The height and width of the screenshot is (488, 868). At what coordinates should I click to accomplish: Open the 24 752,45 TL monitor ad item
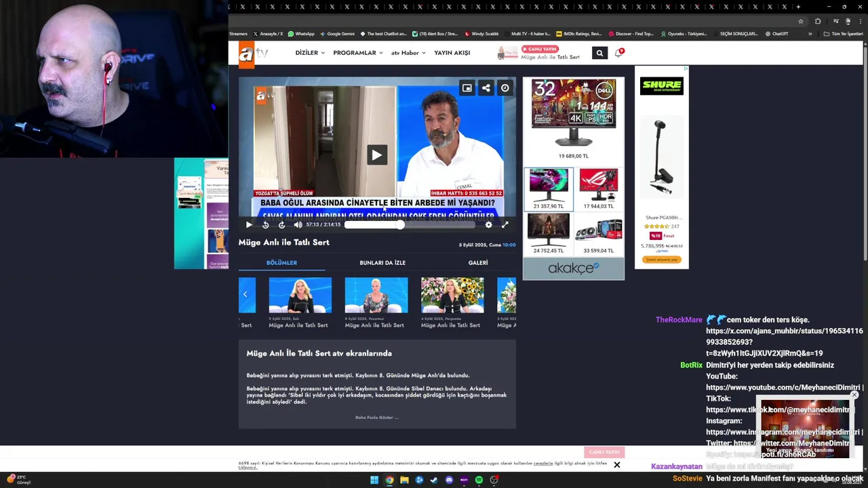[x=549, y=234]
